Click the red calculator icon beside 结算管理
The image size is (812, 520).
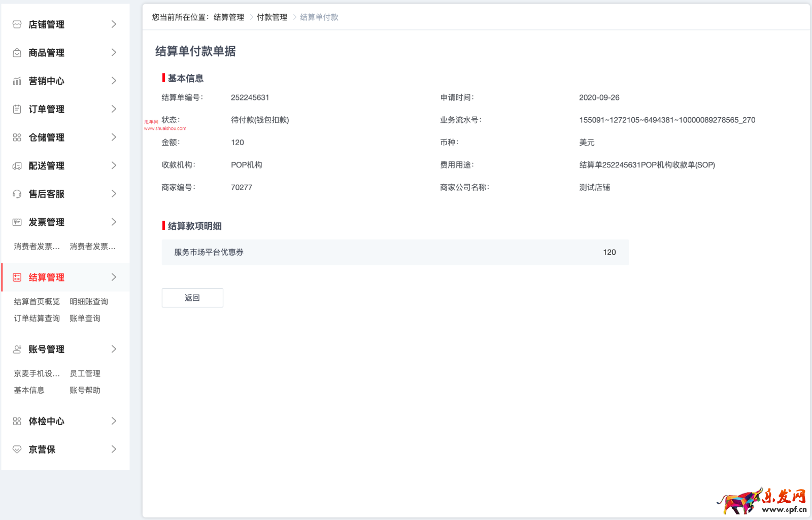[17, 278]
